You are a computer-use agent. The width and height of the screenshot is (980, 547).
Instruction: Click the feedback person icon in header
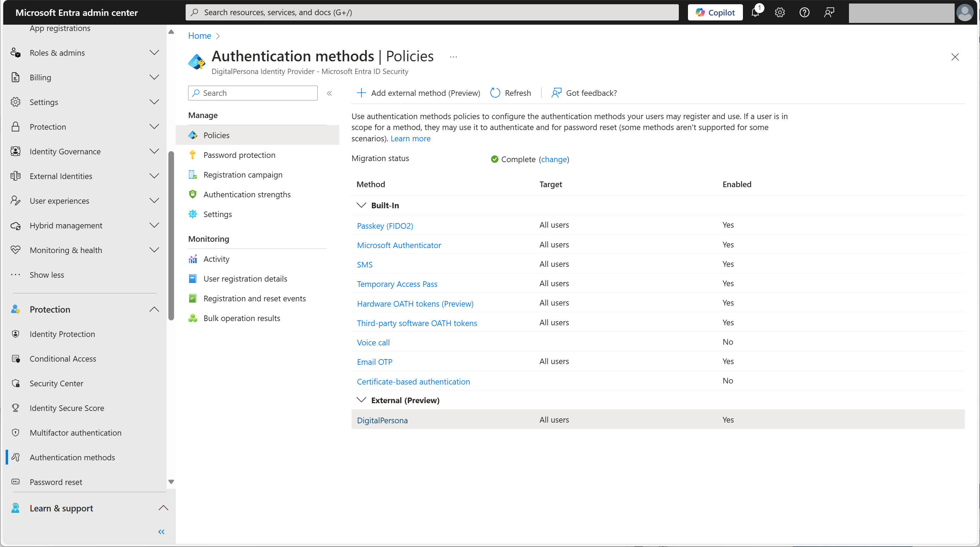coord(829,13)
